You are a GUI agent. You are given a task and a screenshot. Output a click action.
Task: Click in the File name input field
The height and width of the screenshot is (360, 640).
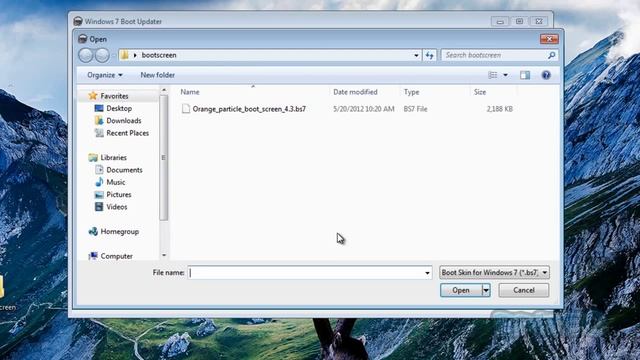(x=305, y=273)
